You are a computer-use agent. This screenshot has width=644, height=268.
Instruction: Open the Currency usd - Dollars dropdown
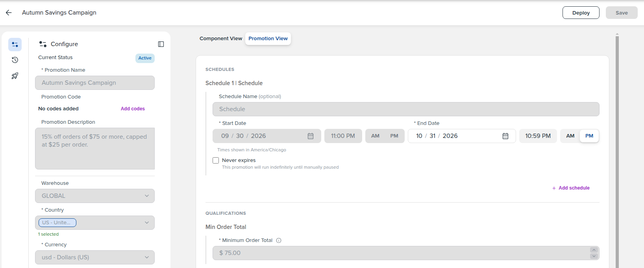click(x=95, y=257)
